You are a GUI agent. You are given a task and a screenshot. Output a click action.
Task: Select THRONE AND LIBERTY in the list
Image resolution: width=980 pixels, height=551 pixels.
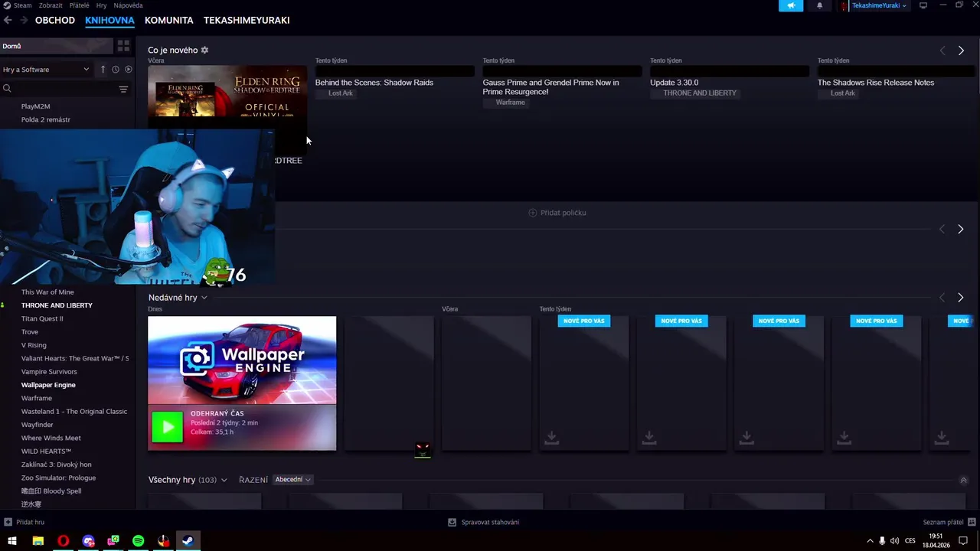click(57, 305)
